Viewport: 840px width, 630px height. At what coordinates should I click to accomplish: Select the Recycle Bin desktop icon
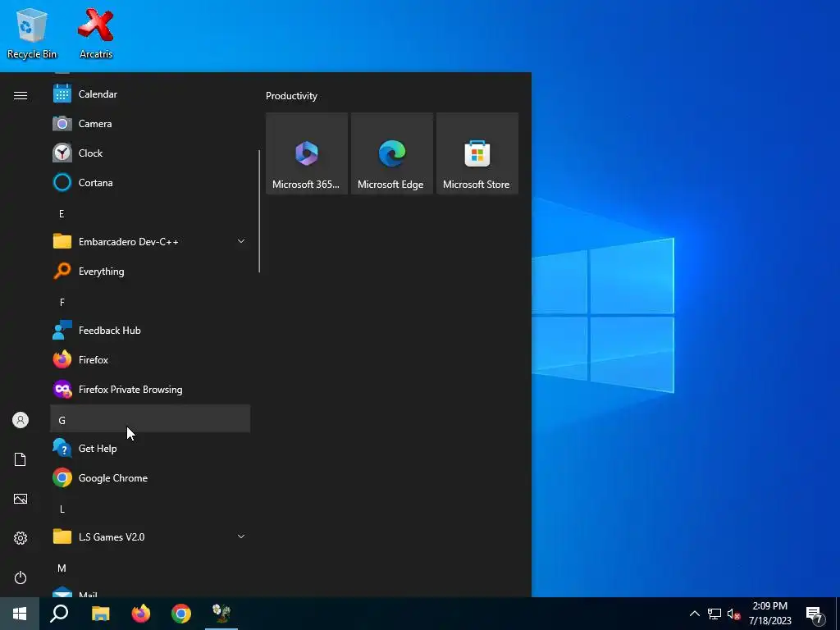(x=32, y=33)
